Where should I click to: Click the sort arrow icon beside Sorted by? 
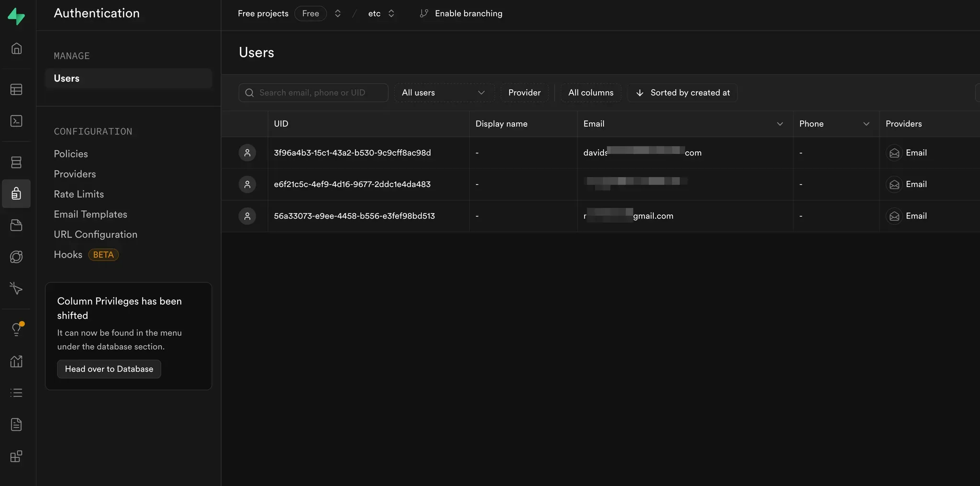click(640, 93)
